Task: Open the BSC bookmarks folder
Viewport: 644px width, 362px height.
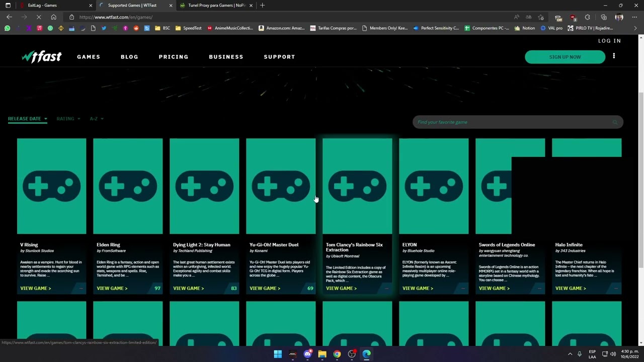Action: click(x=162, y=28)
